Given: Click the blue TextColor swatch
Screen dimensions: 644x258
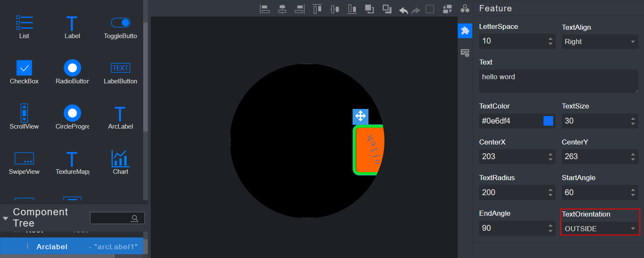Looking at the screenshot, I should point(548,121).
